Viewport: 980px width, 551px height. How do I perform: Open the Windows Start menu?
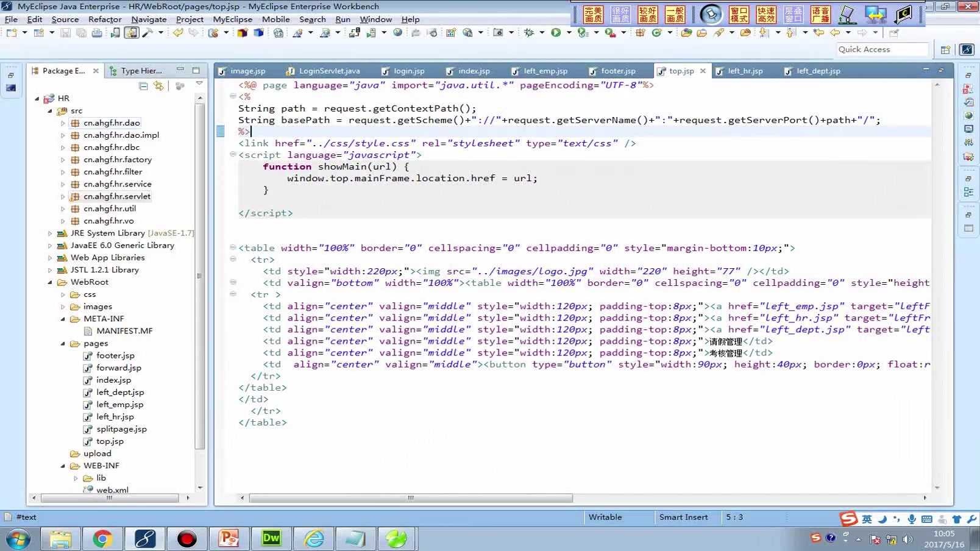[18, 539]
